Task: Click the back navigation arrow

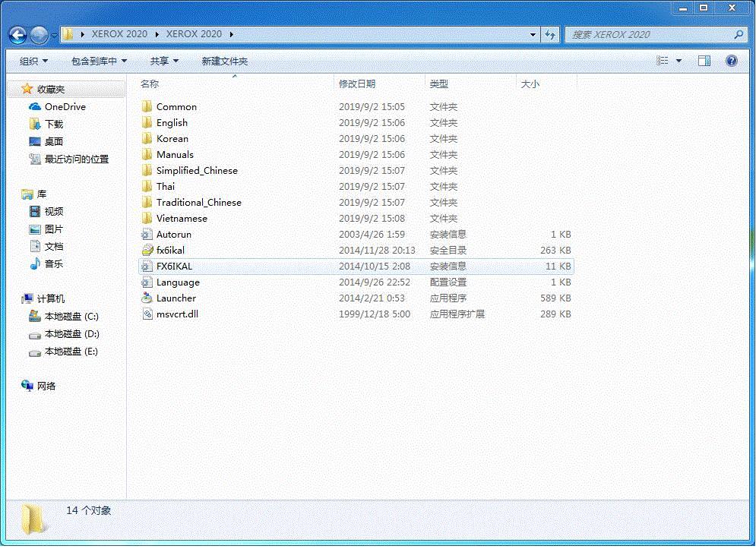Action: click(17, 35)
